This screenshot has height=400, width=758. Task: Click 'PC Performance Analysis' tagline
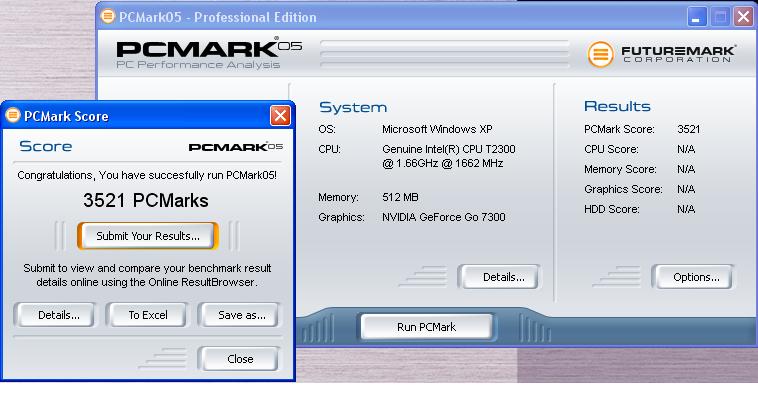click(198, 65)
